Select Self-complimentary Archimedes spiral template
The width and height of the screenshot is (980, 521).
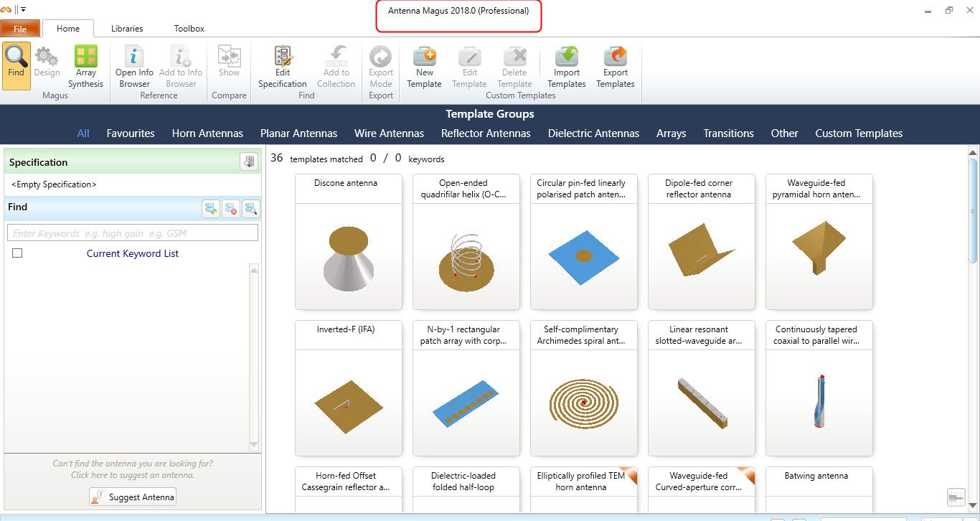[x=584, y=388]
